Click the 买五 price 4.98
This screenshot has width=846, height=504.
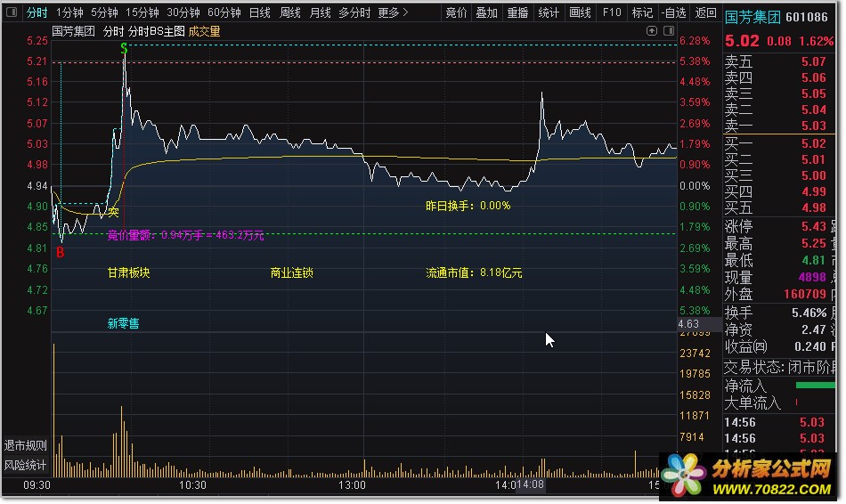814,207
